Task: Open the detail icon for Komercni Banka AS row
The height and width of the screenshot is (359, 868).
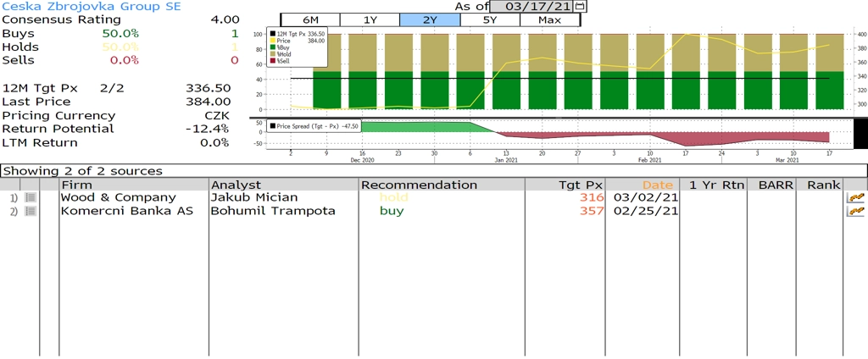Action: pos(31,211)
